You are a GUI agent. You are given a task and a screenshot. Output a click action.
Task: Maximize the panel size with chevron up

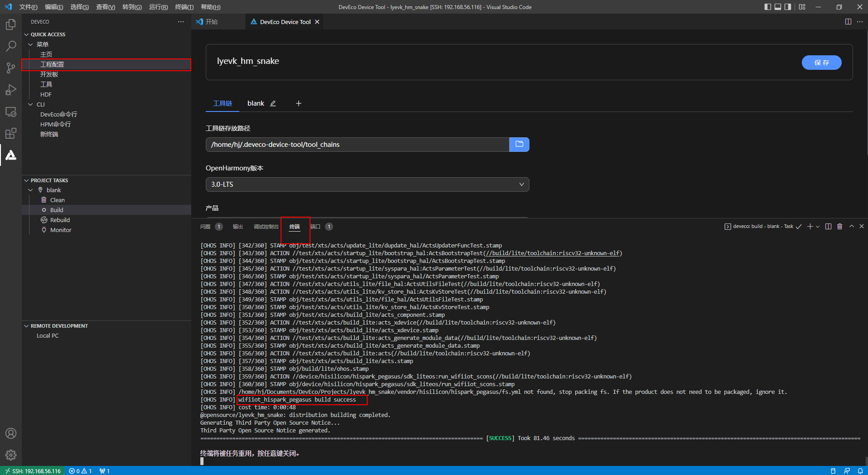click(851, 226)
